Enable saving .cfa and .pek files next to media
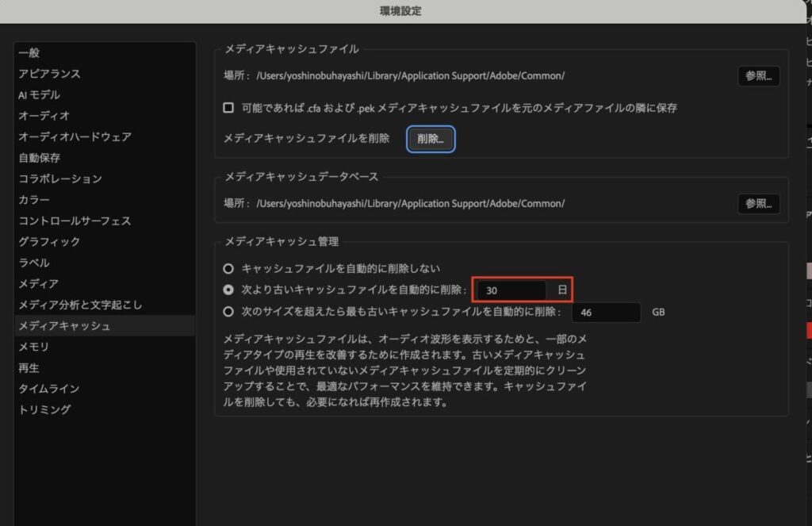The height and width of the screenshot is (526, 812). point(228,107)
